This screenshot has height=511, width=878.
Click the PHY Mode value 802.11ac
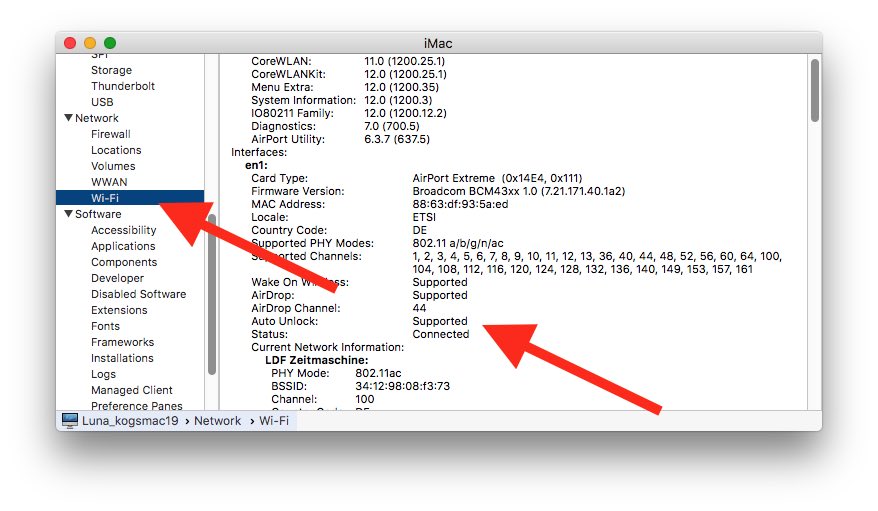[378, 373]
